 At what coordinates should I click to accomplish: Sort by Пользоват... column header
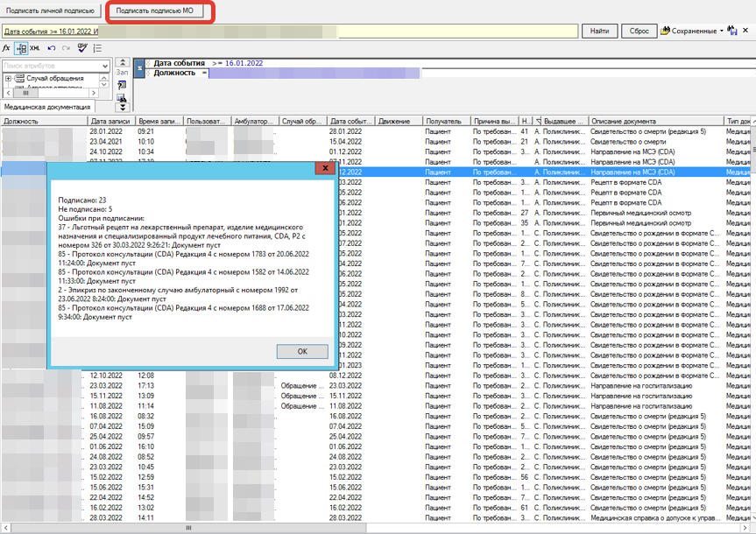(x=208, y=122)
